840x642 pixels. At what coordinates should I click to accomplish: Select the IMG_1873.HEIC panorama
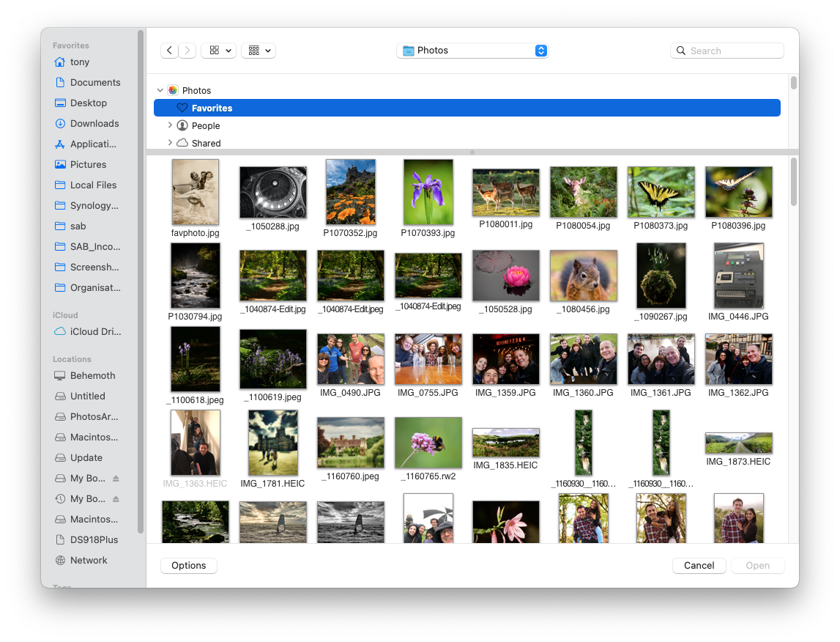739,443
